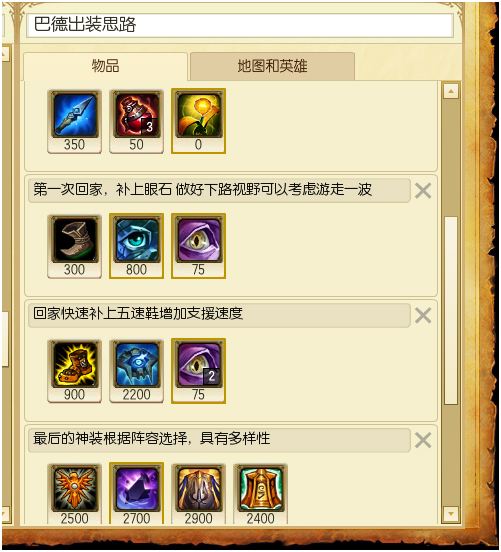Click the brown boots item costing 300
Screen dimensions: 501x552
pyautogui.click(x=74, y=246)
